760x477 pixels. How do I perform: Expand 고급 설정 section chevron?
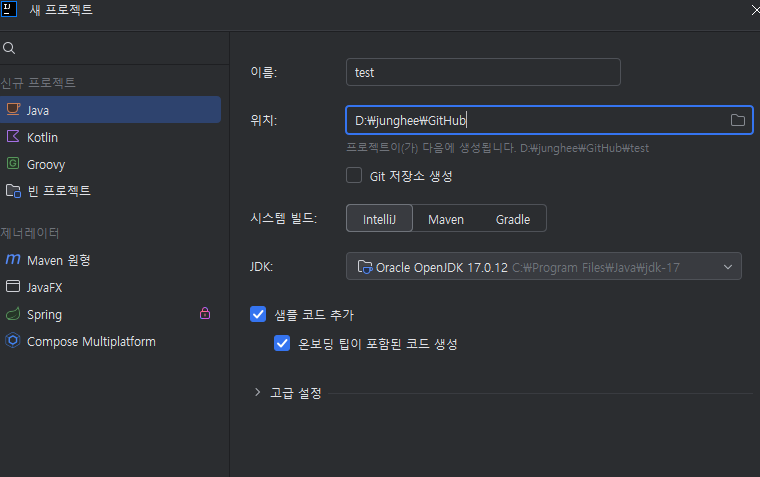coord(257,392)
